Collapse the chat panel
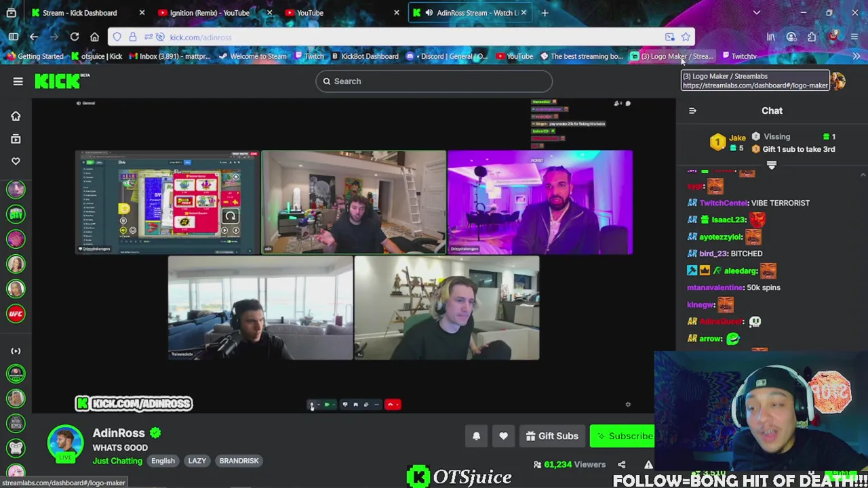 692,110
